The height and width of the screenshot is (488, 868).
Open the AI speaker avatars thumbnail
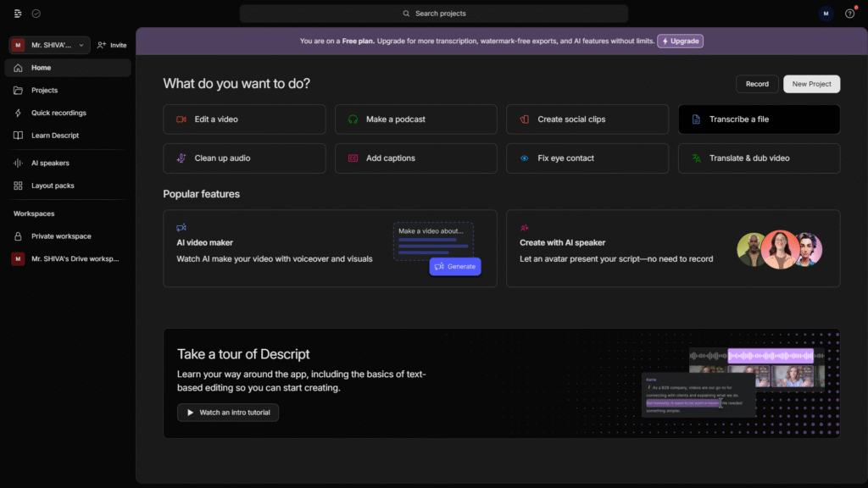click(x=780, y=250)
